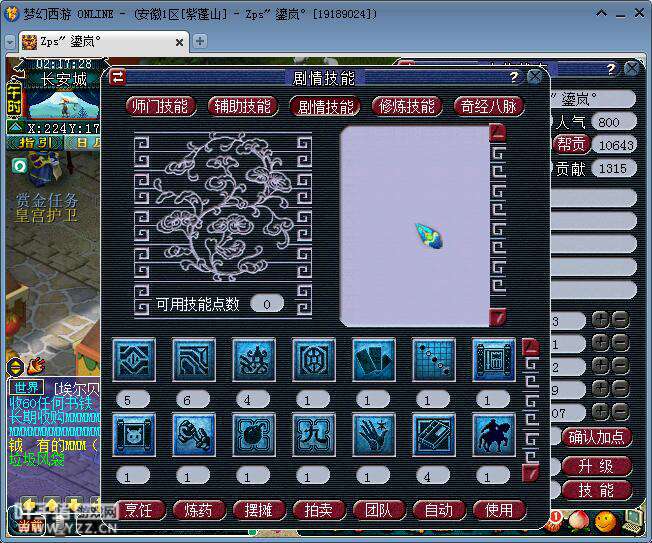Viewport: 652px width, 543px height.
Task: Select the branching-figure skill icon at level 4
Action: pos(254,360)
